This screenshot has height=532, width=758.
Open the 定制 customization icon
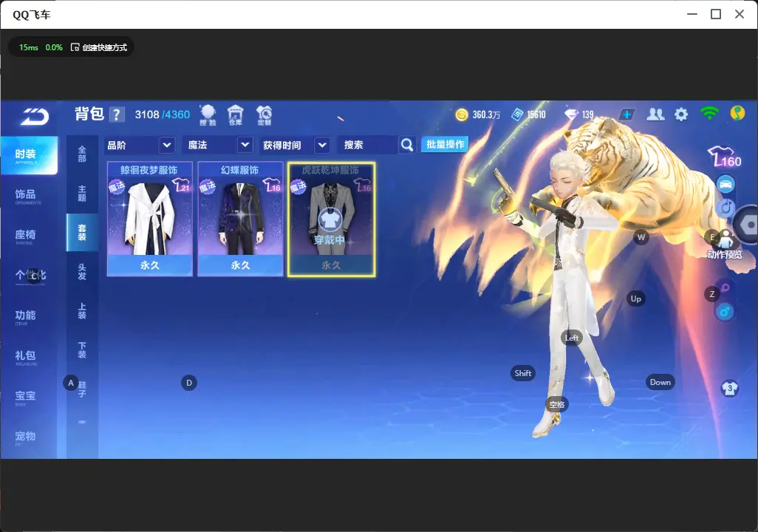pos(264,115)
